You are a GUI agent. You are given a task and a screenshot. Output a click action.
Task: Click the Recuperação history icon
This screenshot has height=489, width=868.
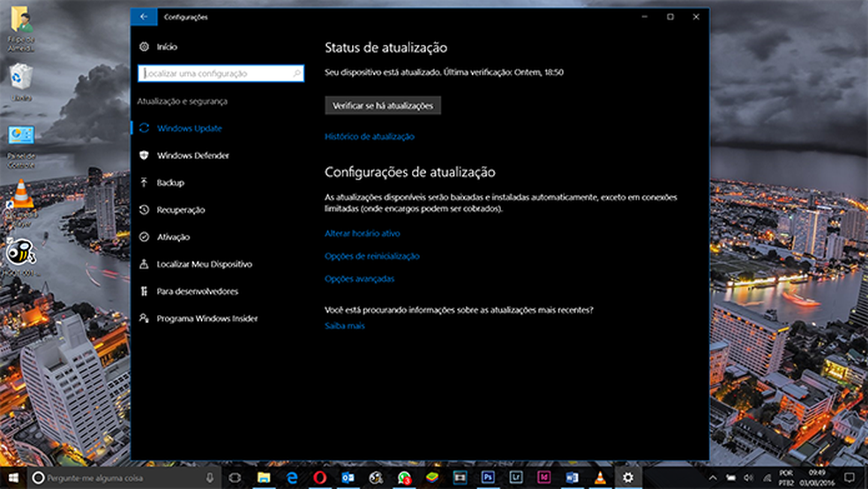click(144, 209)
